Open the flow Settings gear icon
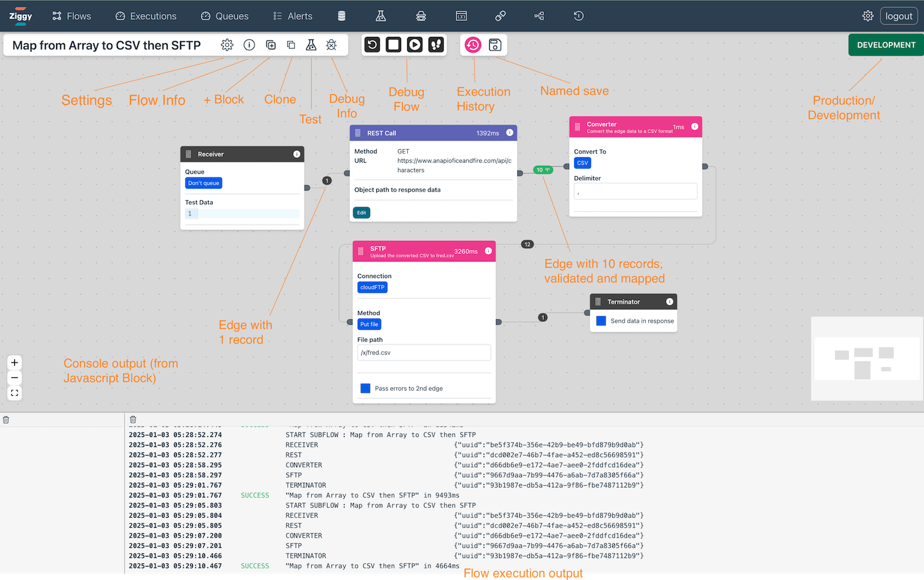This screenshot has width=924, height=580. [227, 44]
